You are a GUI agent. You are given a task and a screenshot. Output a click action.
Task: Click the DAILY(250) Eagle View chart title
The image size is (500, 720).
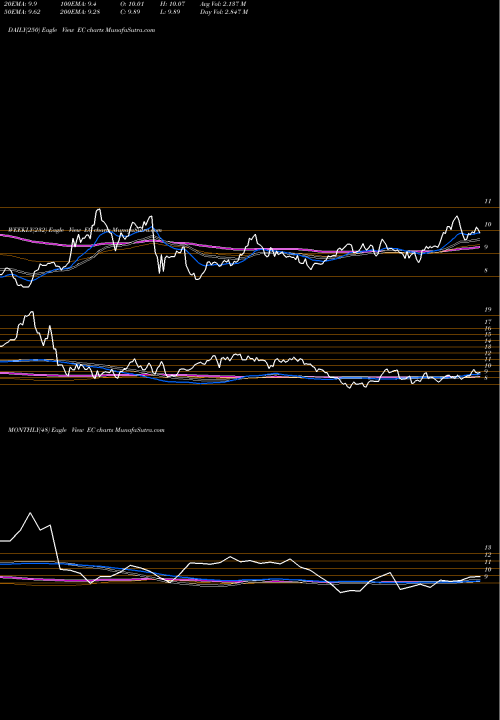point(81,30)
